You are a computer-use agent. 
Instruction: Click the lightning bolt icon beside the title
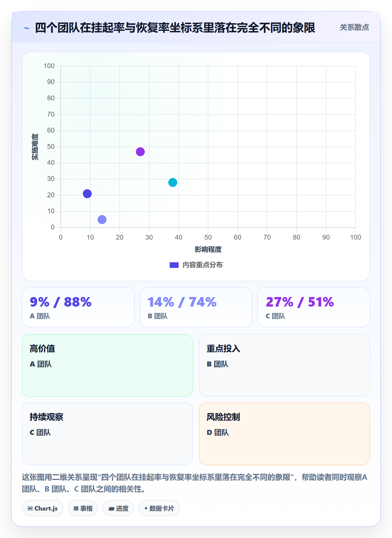coord(27,28)
